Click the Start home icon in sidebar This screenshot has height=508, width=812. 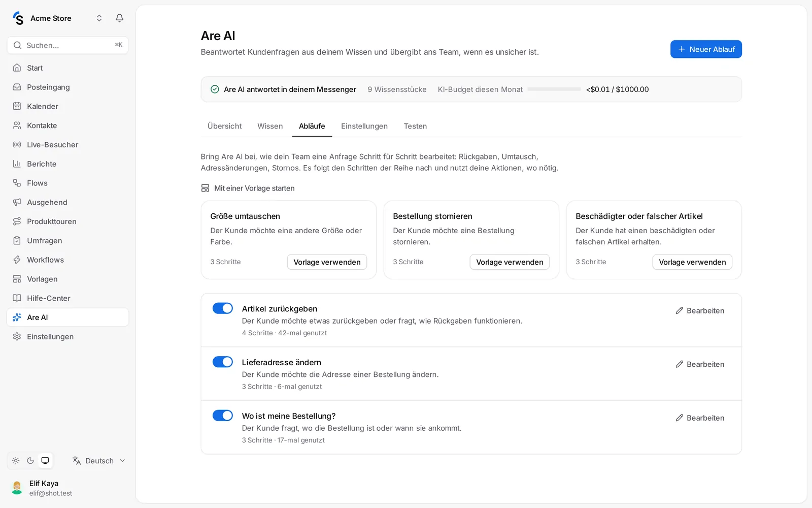pos(17,68)
